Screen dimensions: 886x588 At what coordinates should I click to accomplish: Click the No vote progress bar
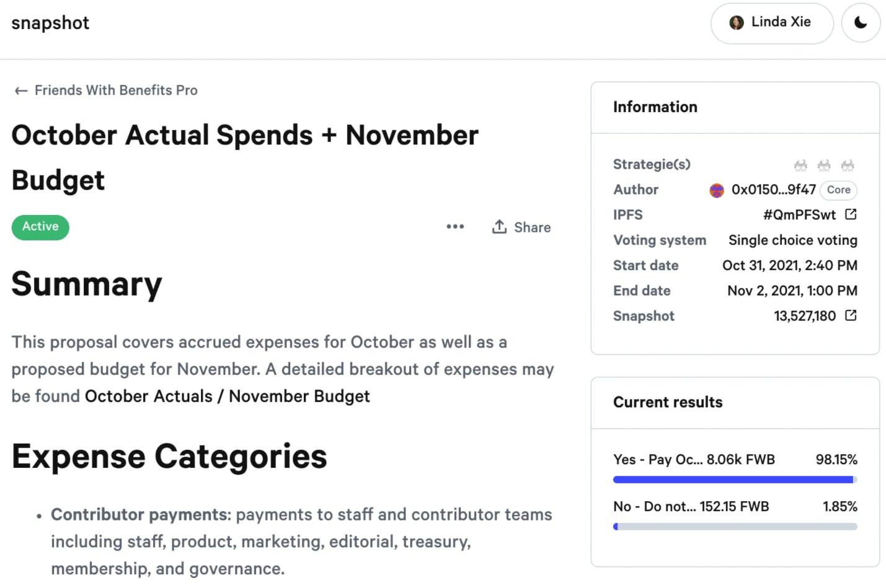[x=735, y=527]
